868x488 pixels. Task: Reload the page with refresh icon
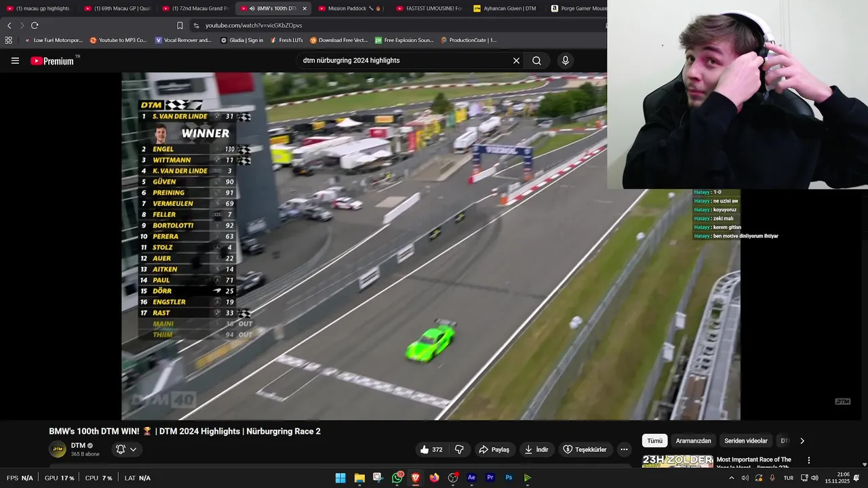pos(35,25)
